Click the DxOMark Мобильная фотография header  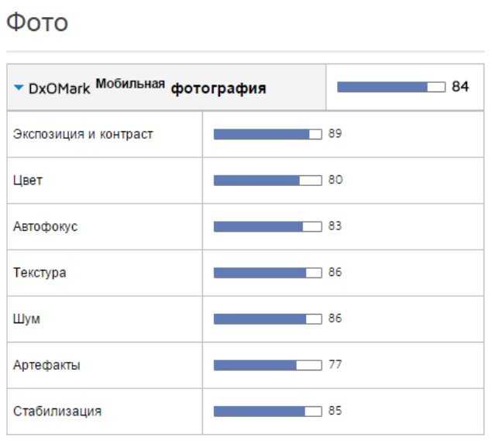(x=147, y=88)
